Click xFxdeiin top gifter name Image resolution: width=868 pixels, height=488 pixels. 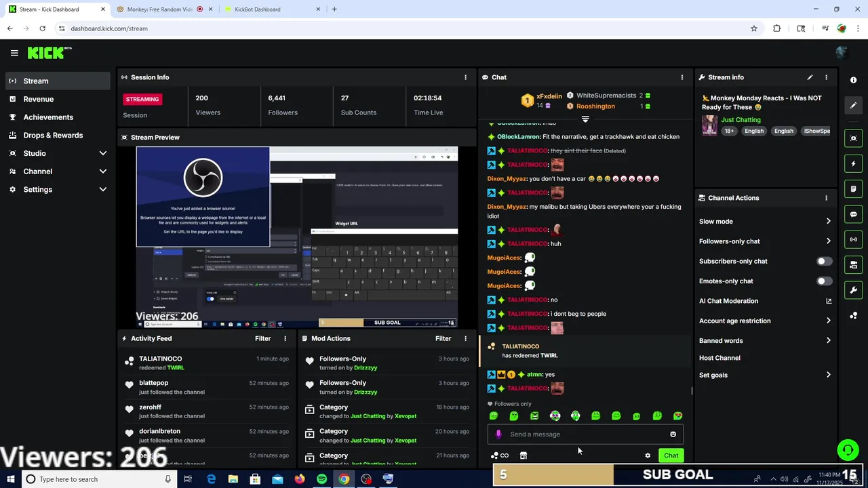(549, 96)
